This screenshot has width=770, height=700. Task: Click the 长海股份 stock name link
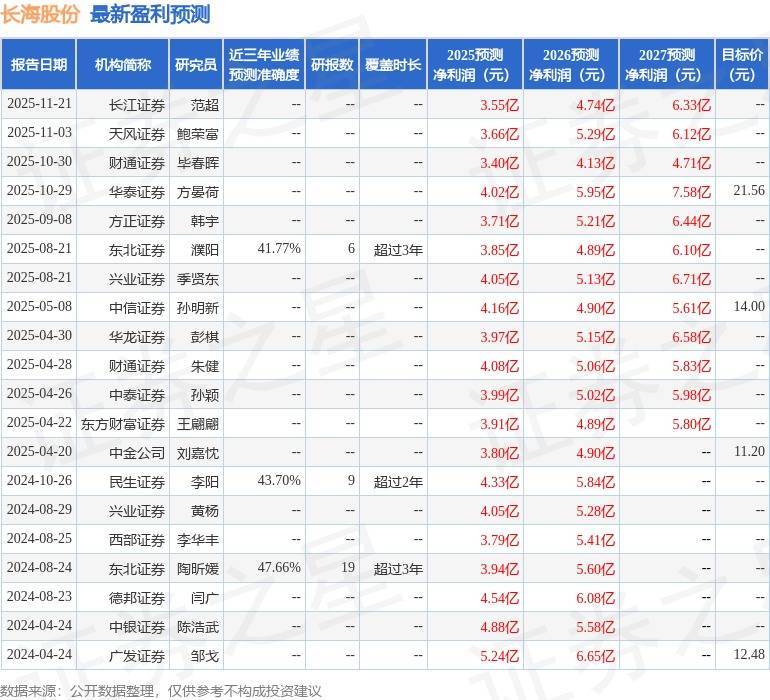[x=40, y=15]
